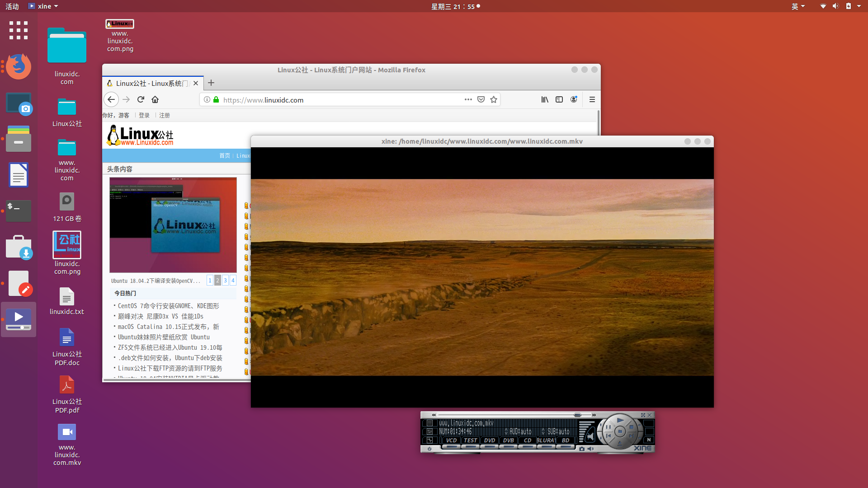Open the page actions three-dot menu
This screenshot has width=868, height=488.
pos(468,99)
